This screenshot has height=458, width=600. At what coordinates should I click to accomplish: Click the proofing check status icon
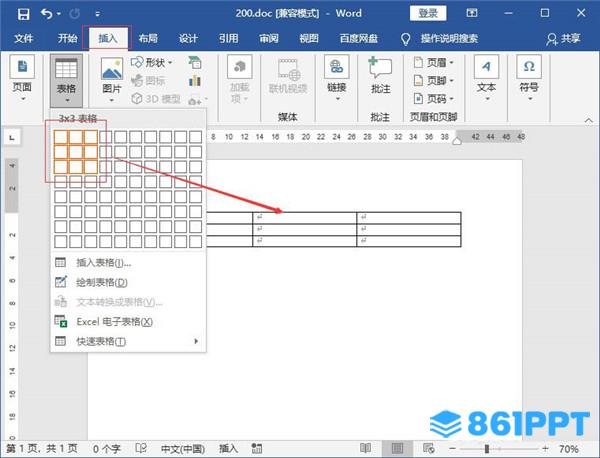click(141, 448)
